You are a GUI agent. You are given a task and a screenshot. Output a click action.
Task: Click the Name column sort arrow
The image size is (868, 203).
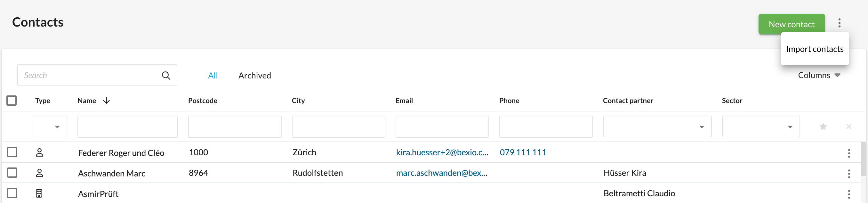(107, 101)
